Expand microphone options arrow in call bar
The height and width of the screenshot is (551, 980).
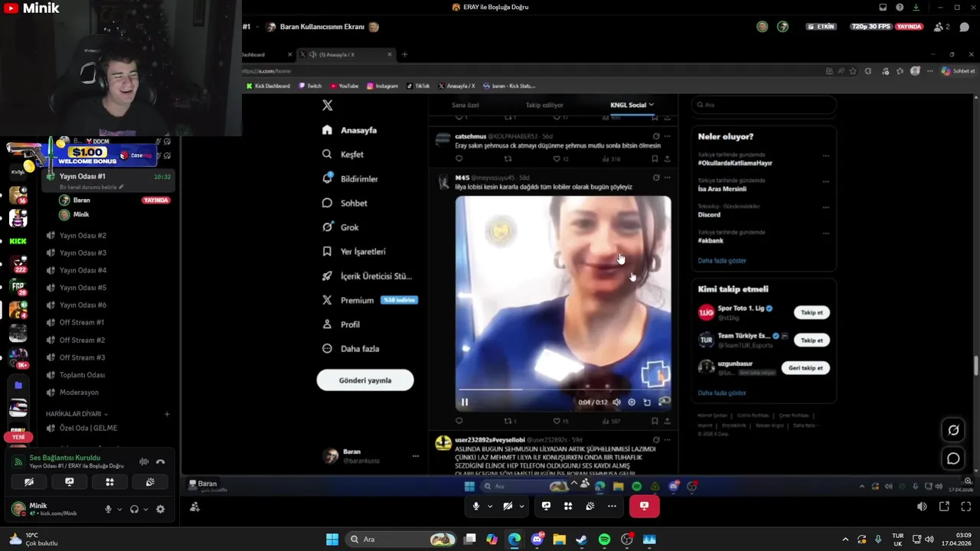tap(490, 506)
